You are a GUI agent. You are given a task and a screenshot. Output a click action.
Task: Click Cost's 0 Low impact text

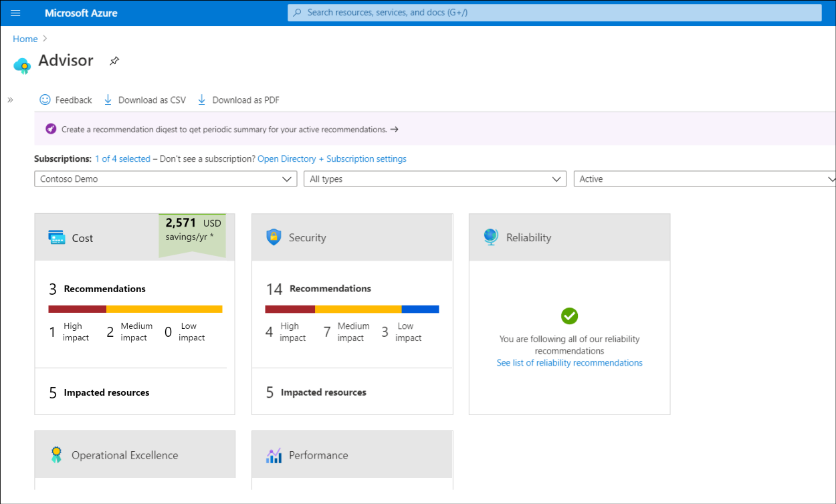coord(185,332)
